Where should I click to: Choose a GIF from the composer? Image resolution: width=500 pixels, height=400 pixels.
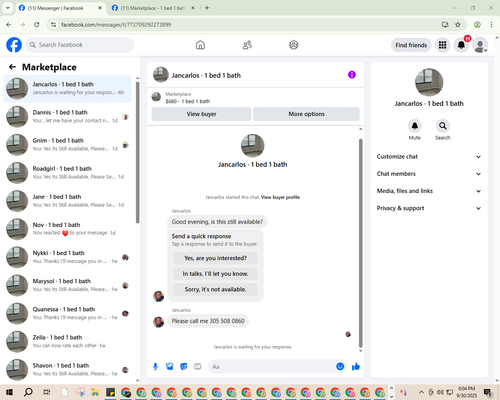(198, 367)
